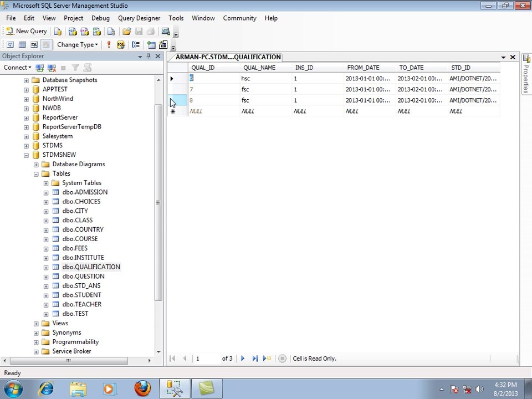
Task: Select the dbo.INSTITUTE table
Action: (83, 258)
